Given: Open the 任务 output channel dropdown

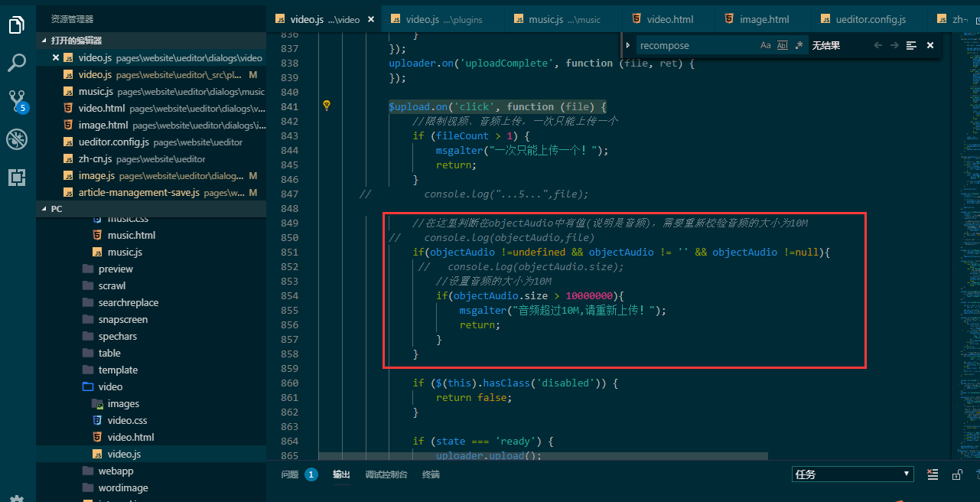Looking at the screenshot, I should [852, 474].
